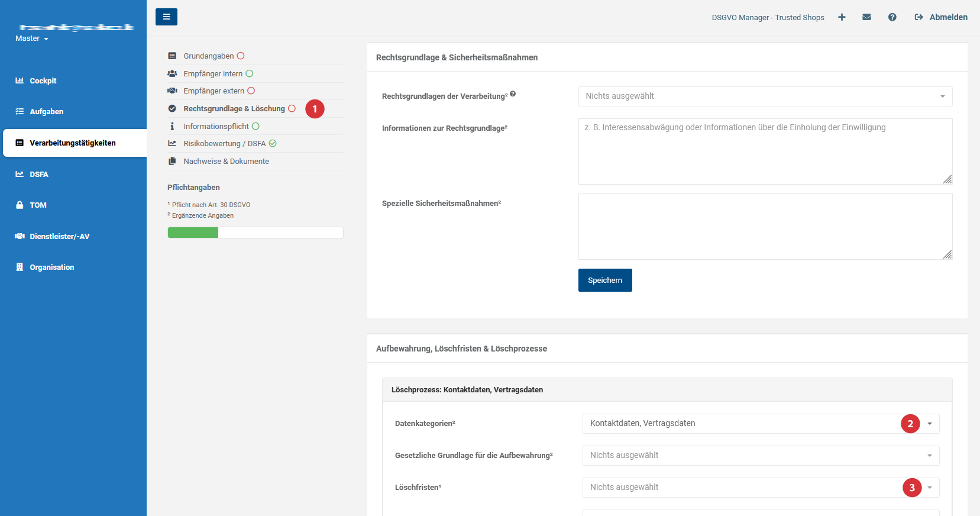This screenshot has height=516, width=980.
Task: Open Aufgaben in sidebar
Action: [x=47, y=112]
